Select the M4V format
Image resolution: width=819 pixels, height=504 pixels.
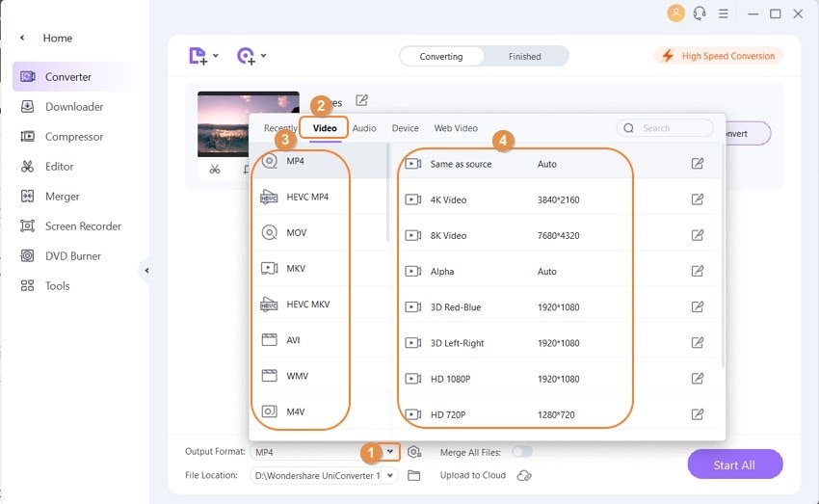point(319,411)
